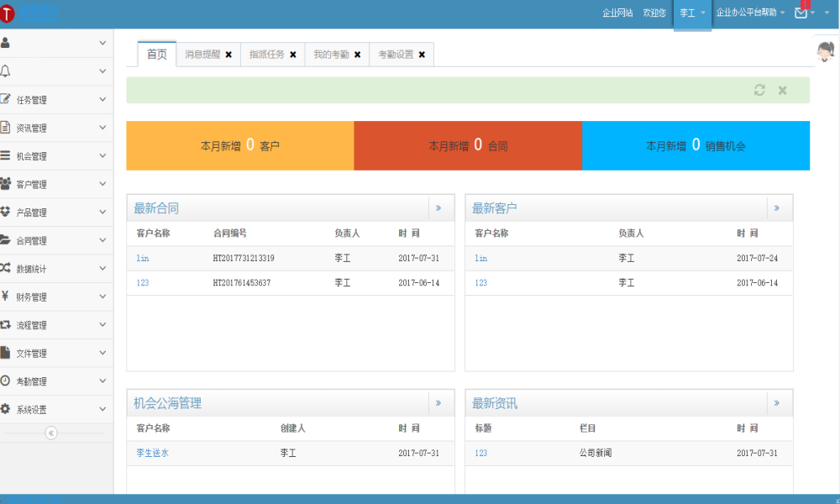Close the 指派任务 tab
Viewport: 840px width, 504px height.
tap(293, 55)
